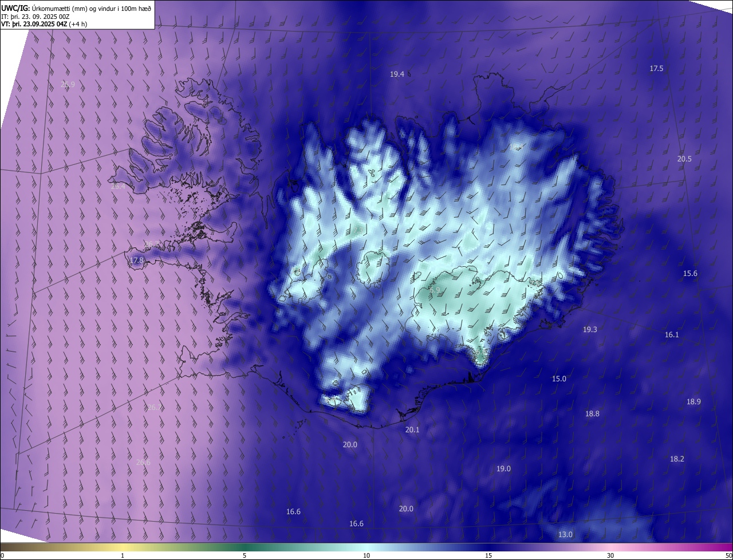Screen dimensions: 733x560
Task: Click the 18.8 value label
Action: point(592,414)
